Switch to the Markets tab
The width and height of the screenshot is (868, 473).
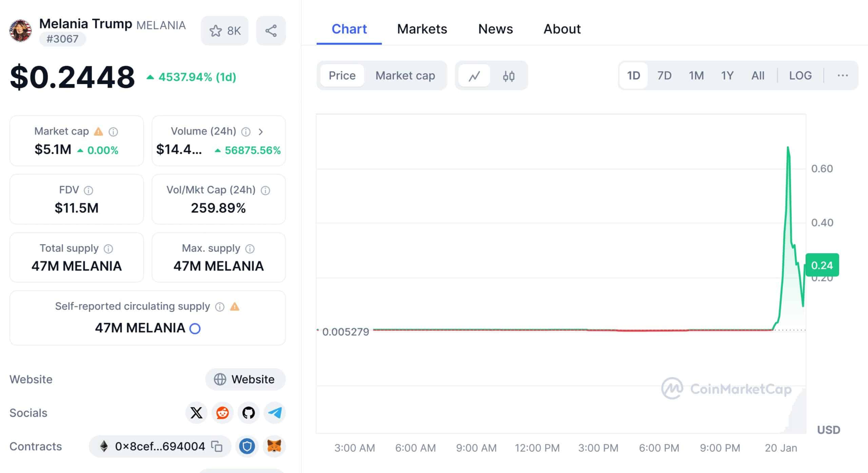pyautogui.click(x=422, y=29)
